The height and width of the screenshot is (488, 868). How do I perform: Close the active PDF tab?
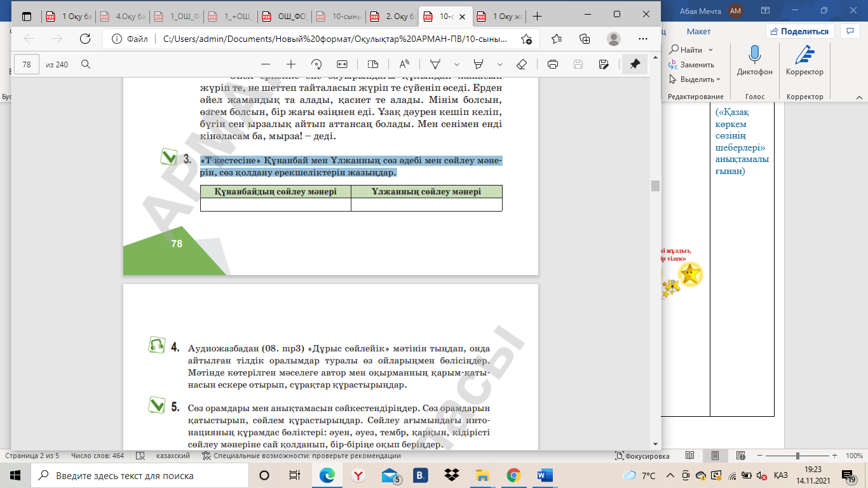click(x=463, y=17)
